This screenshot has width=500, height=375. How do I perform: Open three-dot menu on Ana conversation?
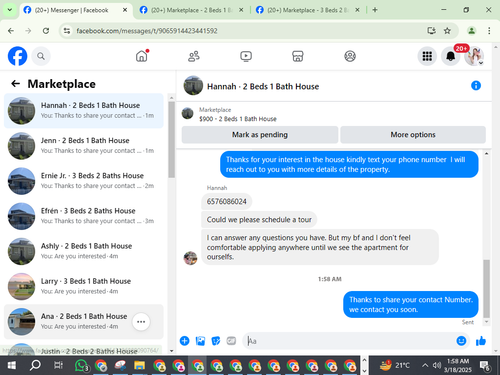click(141, 322)
